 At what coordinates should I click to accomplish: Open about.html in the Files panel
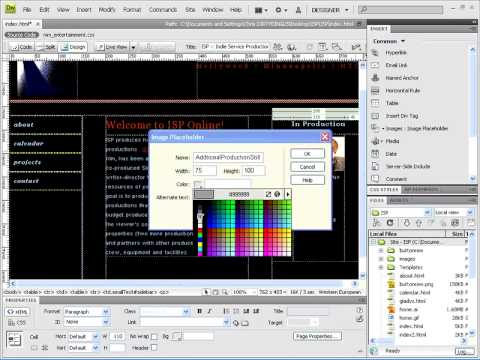pyautogui.click(x=412, y=276)
